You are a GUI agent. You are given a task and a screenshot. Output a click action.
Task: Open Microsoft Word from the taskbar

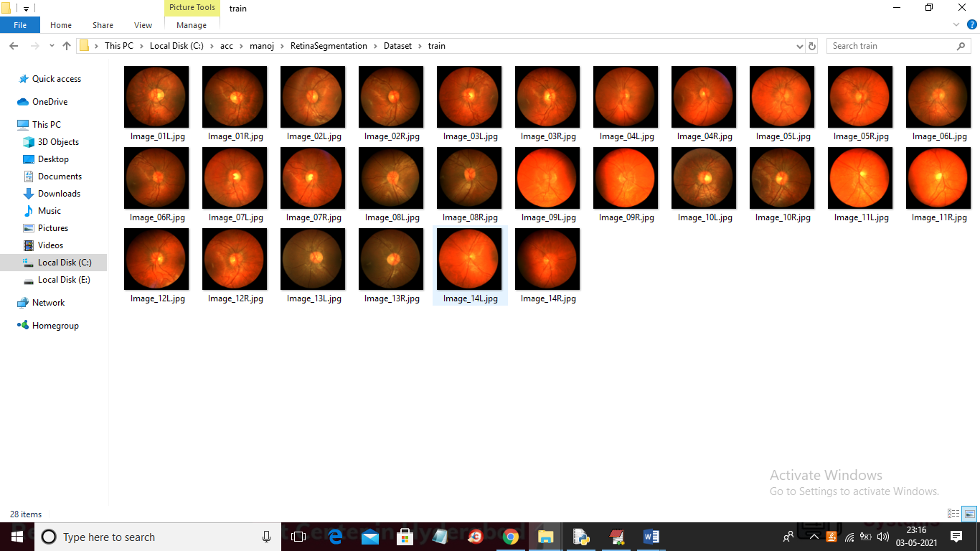pyautogui.click(x=651, y=537)
